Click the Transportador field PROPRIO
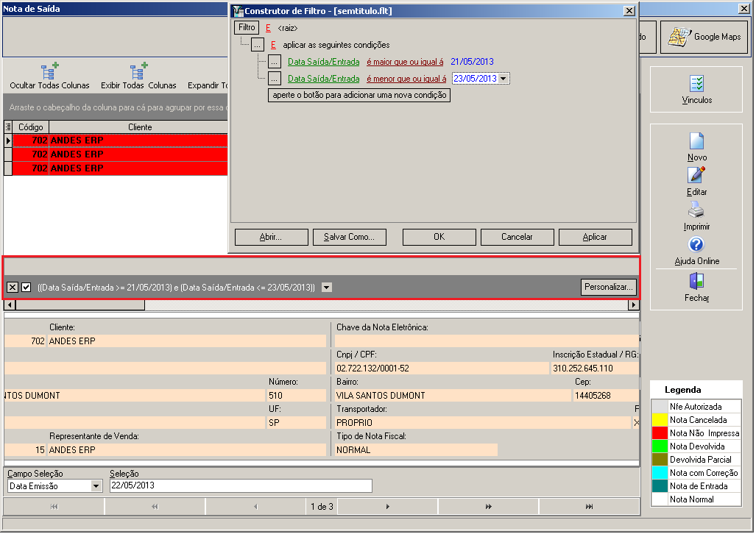The width and height of the screenshot is (756, 534). coord(483,423)
